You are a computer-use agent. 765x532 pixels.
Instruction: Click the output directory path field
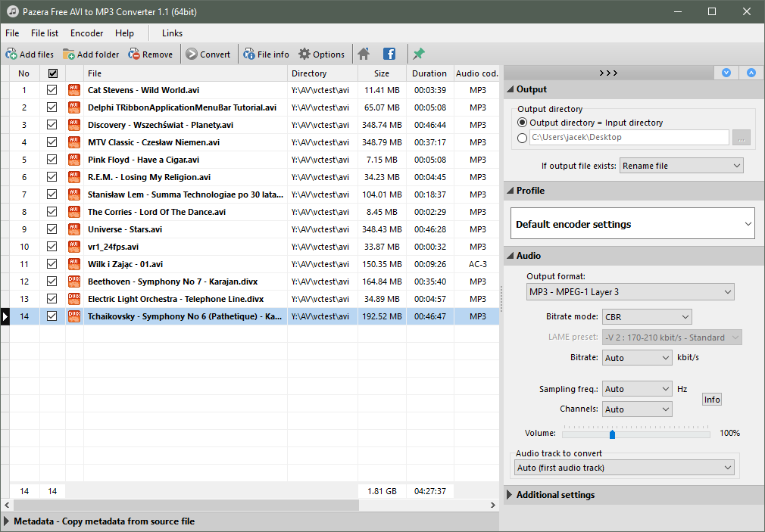coord(629,138)
